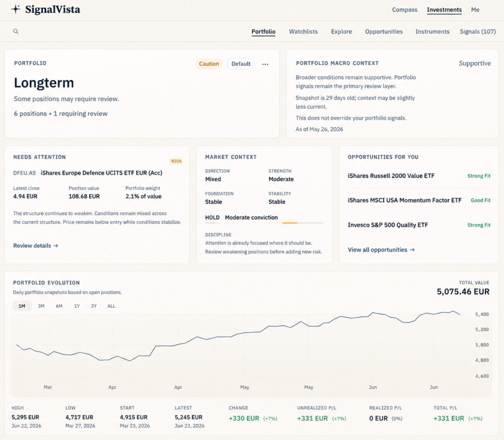
Task: Click the As of May 26, 2026 date
Action: 319,129
